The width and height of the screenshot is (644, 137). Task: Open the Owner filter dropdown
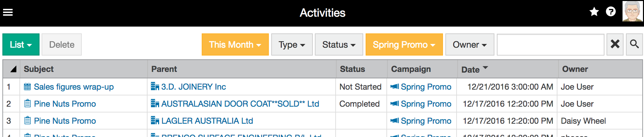(470, 44)
